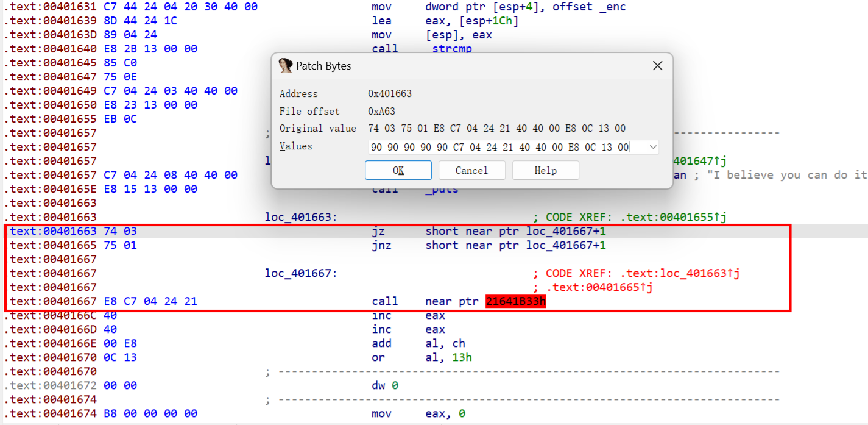The width and height of the screenshot is (868, 425).
Task: Select the File offset value 0xA63
Action: (x=382, y=112)
